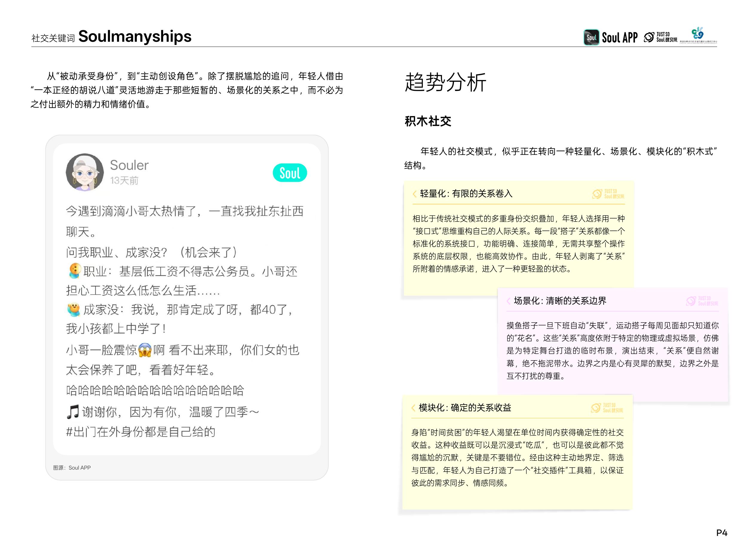Collapse chevron beside 场景化 heading
The height and width of the screenshot is (560, 747).
point(508,301)
